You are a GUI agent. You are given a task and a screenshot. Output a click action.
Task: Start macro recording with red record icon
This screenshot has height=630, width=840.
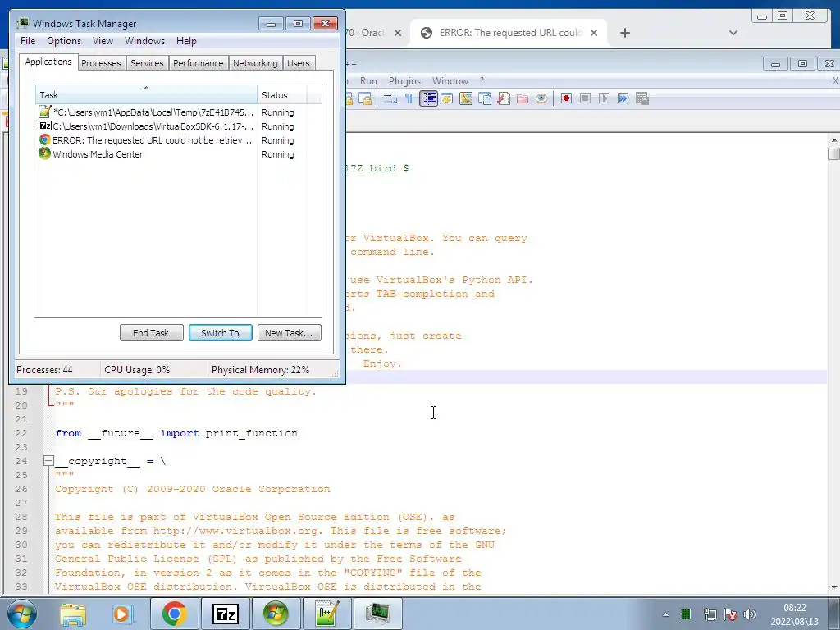coord(566,98)
